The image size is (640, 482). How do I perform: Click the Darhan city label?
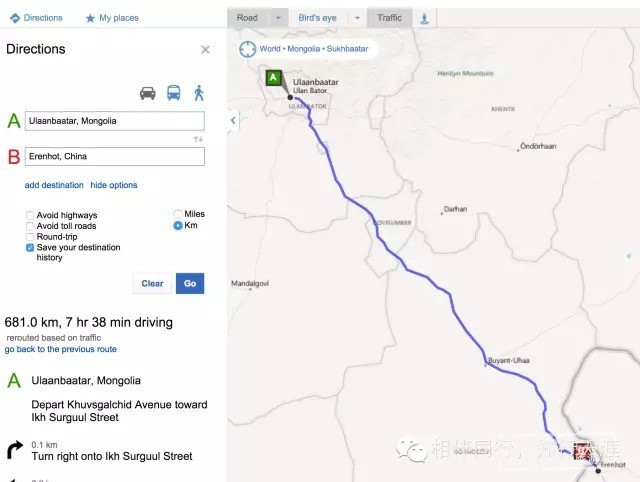(x=455, y=209)
